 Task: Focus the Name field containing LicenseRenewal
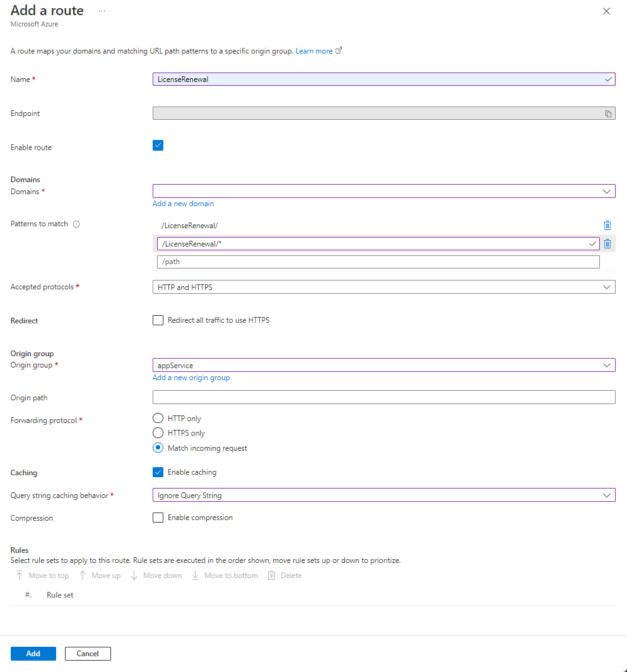point(384,79)
